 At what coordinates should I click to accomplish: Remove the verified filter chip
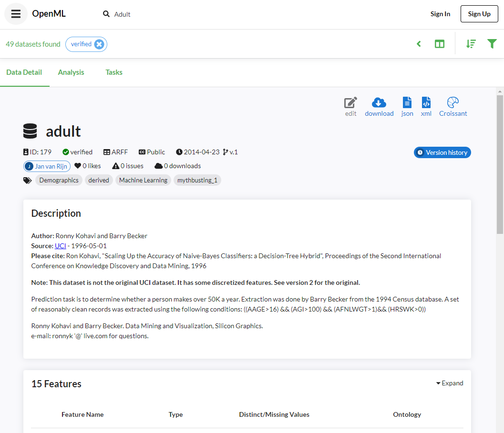[99, 44]
